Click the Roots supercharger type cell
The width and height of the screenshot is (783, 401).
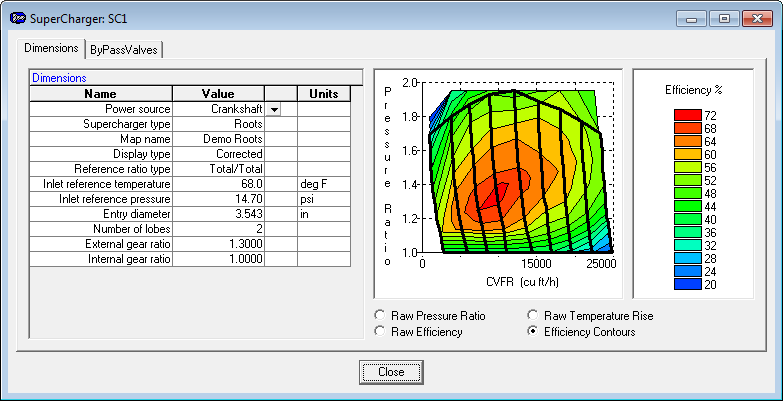pos(218,124)
